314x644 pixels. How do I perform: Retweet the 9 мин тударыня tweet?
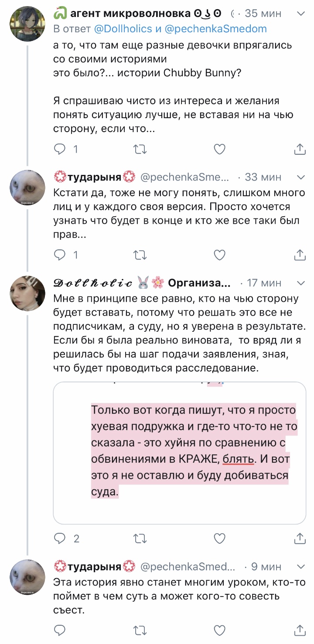(140, 630)
